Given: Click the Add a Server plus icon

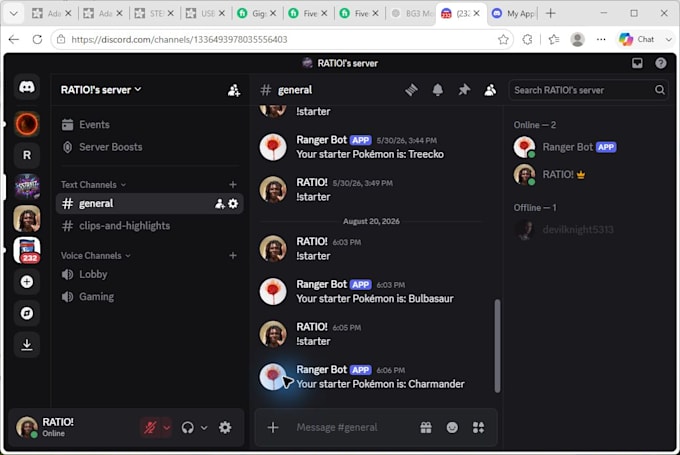Looking at the screenshot, I should (x=27, y=282).
